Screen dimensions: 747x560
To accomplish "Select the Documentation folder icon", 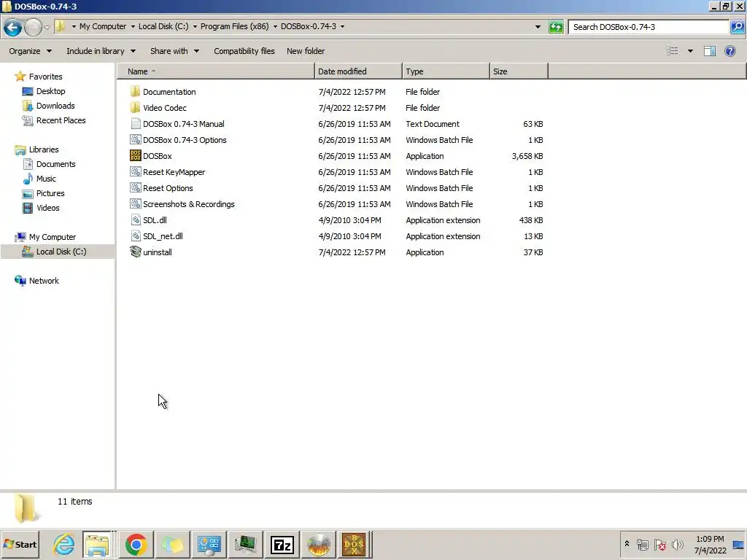I will point(135,91).
